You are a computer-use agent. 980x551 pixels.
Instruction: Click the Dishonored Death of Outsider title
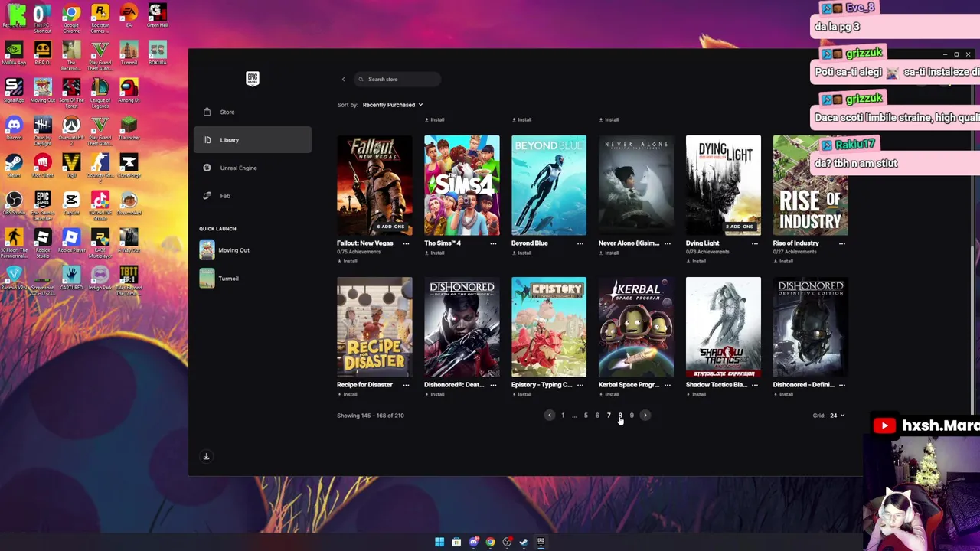[455, 385]
